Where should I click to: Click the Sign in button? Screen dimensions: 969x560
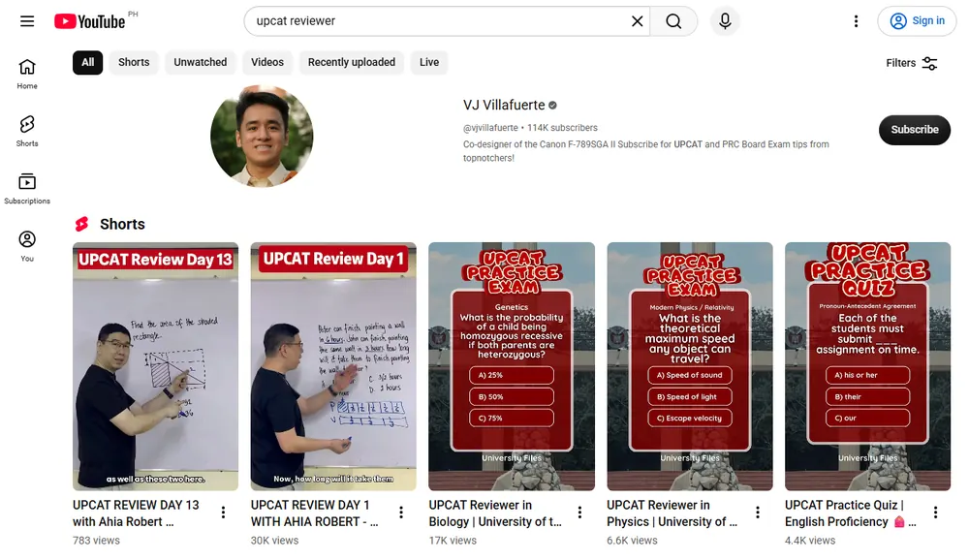coord(917,21)
